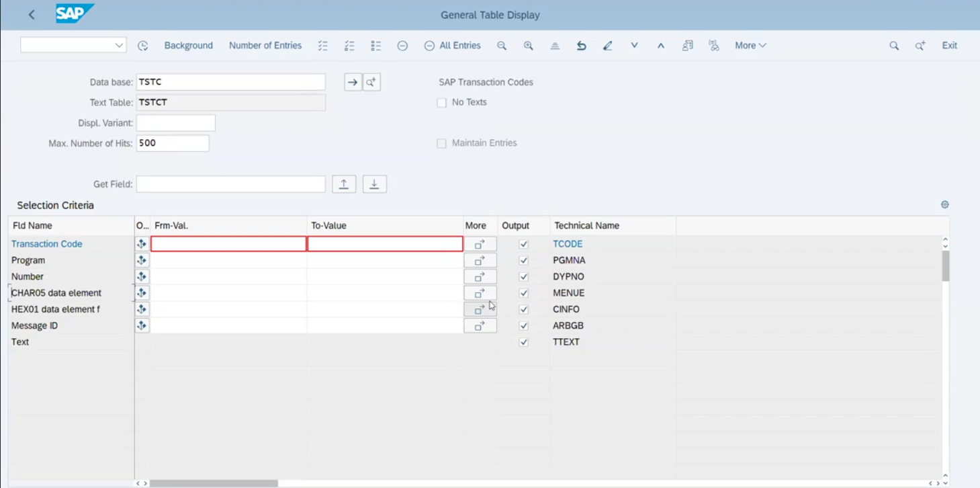980x488 pixels.
Task: Uncheck Output checkbox for MENUE row
Action: pyautogui.click(x=524, y=293)
